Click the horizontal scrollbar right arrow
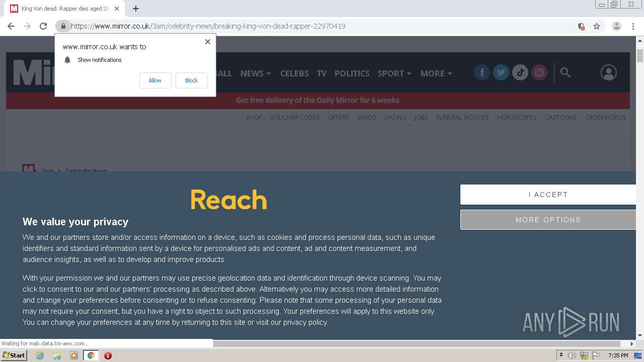The height and width of the screenshot is (362, 644). [x=632, y=344]
